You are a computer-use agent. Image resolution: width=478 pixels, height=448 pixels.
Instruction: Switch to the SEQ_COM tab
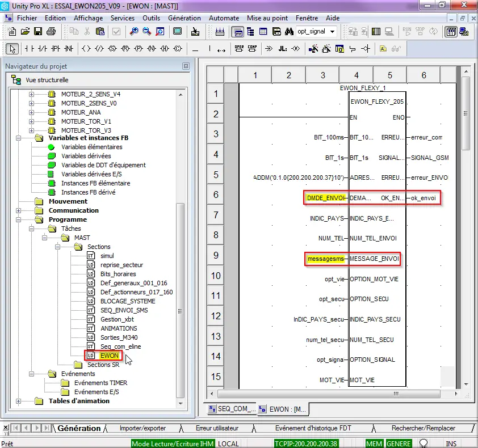(x=232, y=409)
